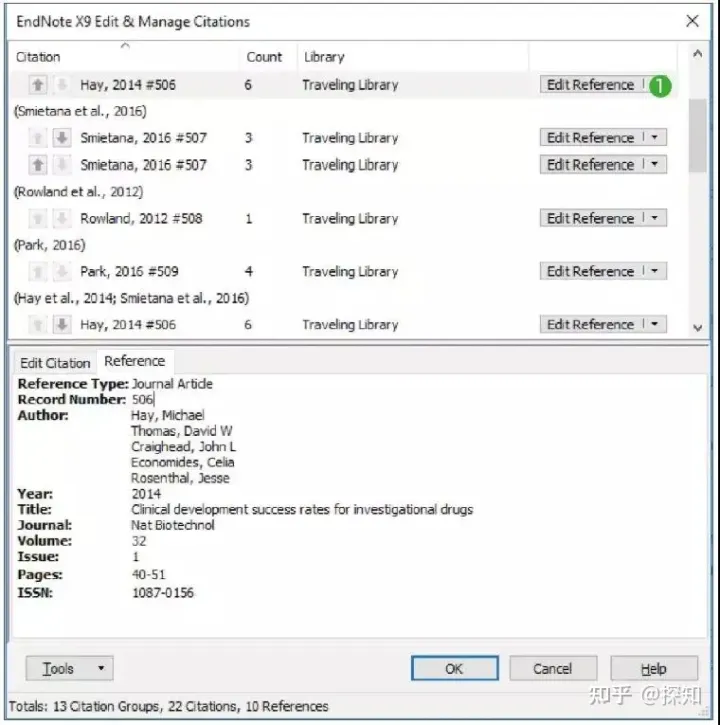The height and width of the screenshot is (725, 720).
Task: Click the move-down arrow on the Rowland, 2012 #508 row
Action: [62, 218]
